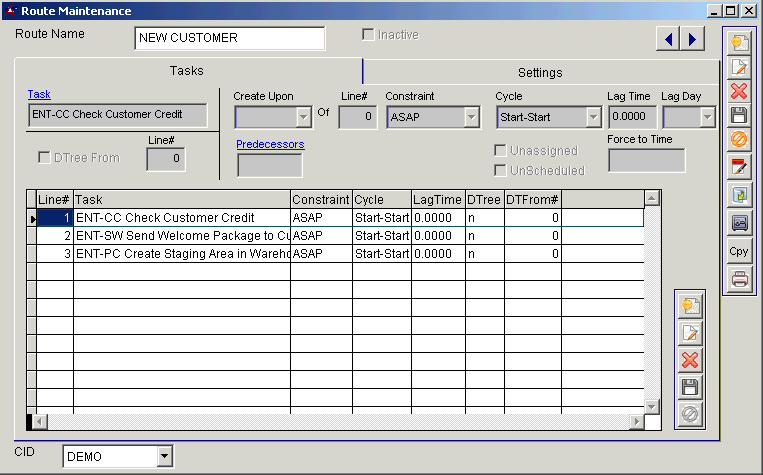
Task: Open the CID dropdown showing DEMO
Action: pos(164,457)
